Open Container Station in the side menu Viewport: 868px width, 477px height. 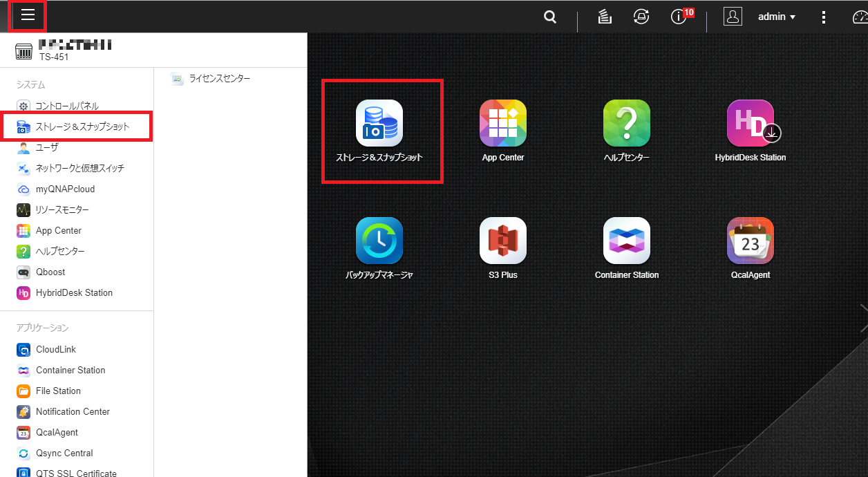[62, 371]
